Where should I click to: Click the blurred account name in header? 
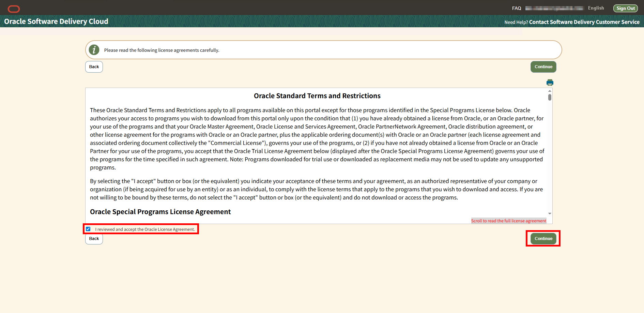tap(554, 8)
